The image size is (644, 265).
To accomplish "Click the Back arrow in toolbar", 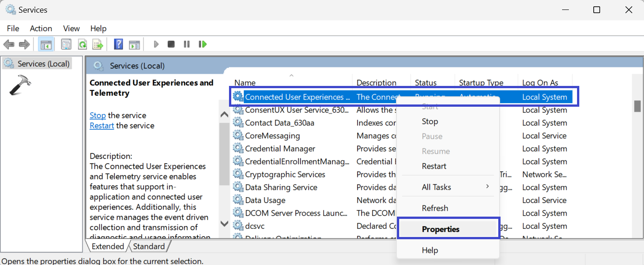I will click(x=9, y=44).
